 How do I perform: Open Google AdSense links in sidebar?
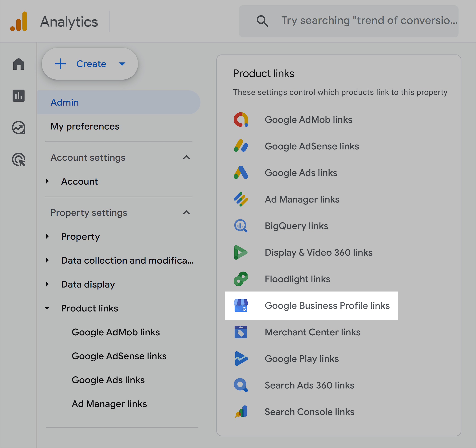(119, 356)
